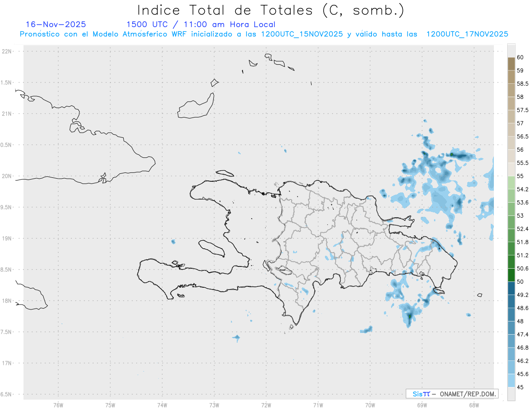532x411 pixels.
Task: Click the '20N' latitude label
Action: [7, 176]
